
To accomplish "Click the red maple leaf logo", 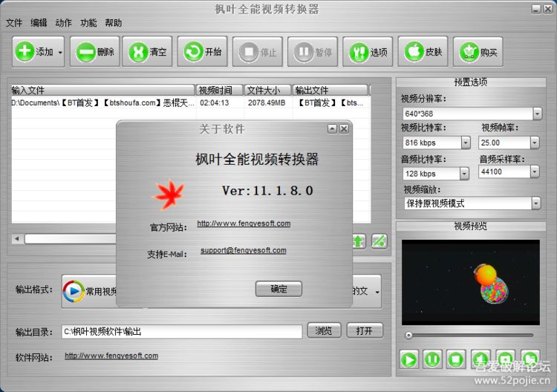I will point(169,195).
